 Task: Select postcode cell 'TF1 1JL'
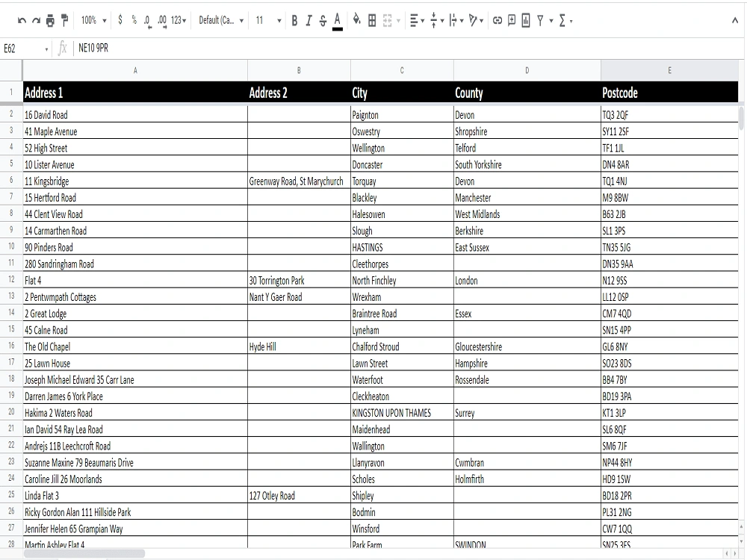[669, 148]
